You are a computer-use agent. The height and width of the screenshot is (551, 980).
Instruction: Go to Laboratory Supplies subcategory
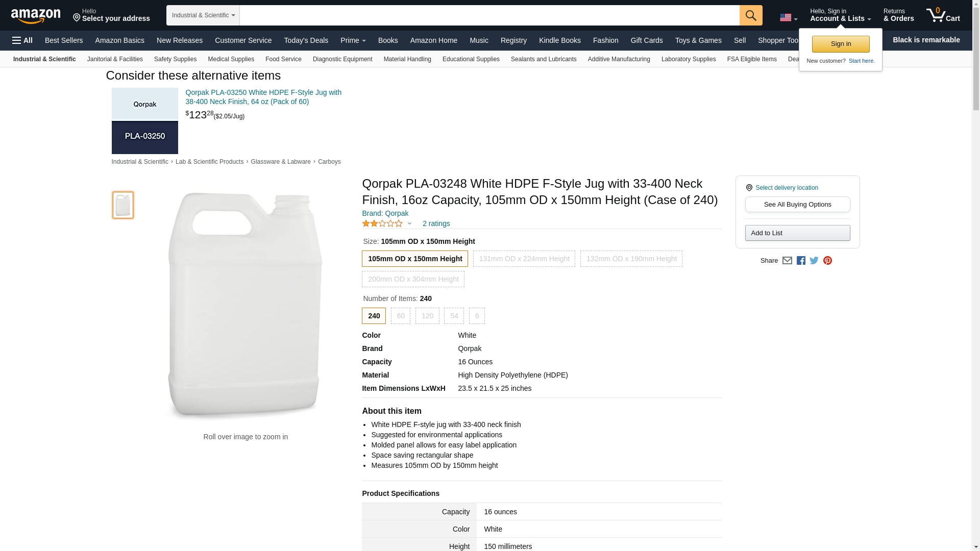click(688, 59)
